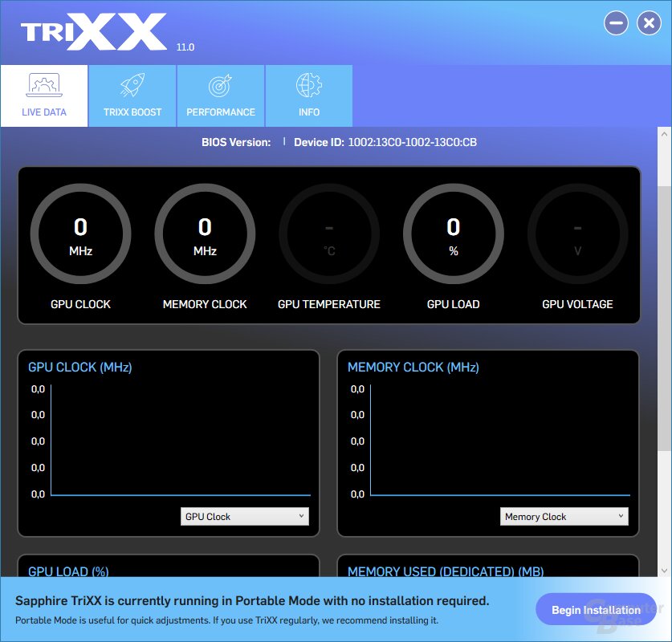
Task: Click the GPU Clock circular gauge
Action: (80, 233)
